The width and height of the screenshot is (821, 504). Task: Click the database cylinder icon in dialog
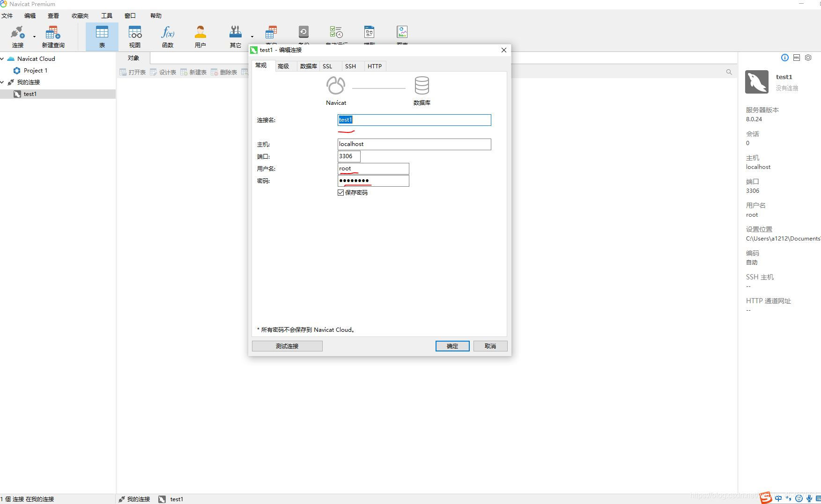[422, 86]
